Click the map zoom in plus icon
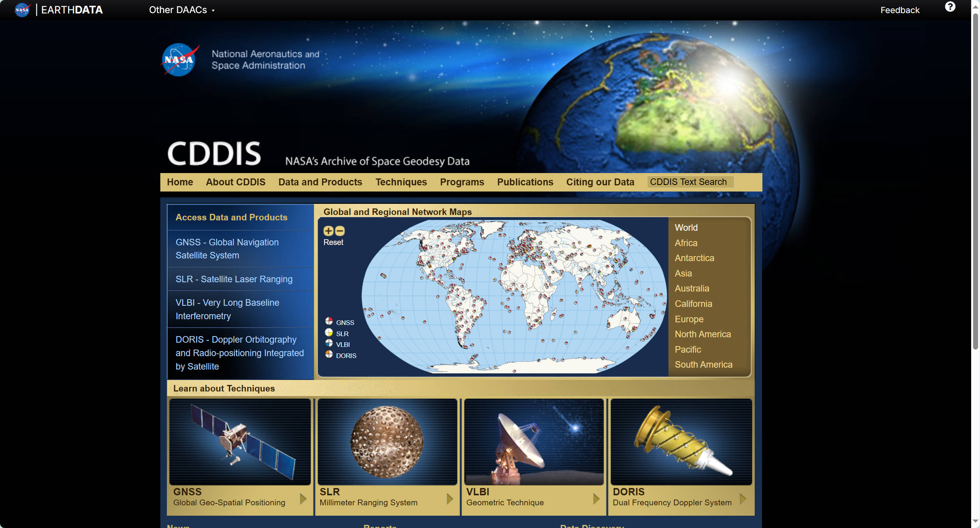Viewport: 980px width, 528px height. [x=328, y=231]
